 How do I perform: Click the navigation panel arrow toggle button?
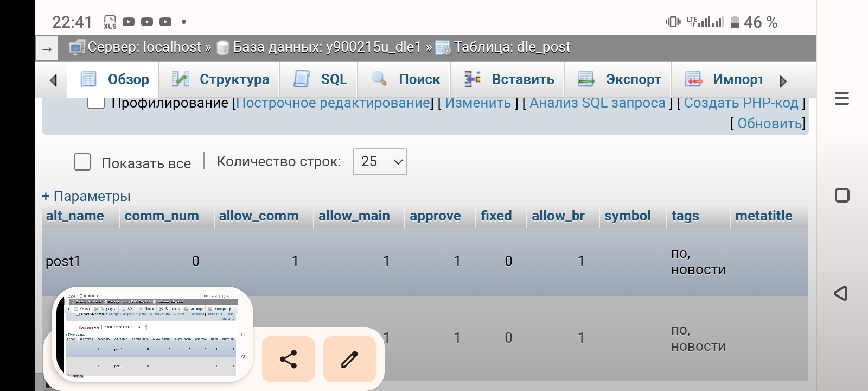point(47,49)
